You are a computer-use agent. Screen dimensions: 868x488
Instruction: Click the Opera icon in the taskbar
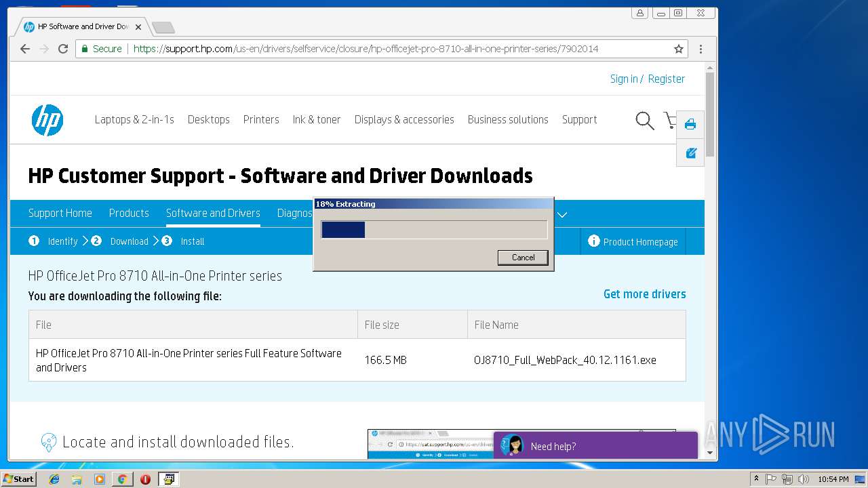[145, 479]
